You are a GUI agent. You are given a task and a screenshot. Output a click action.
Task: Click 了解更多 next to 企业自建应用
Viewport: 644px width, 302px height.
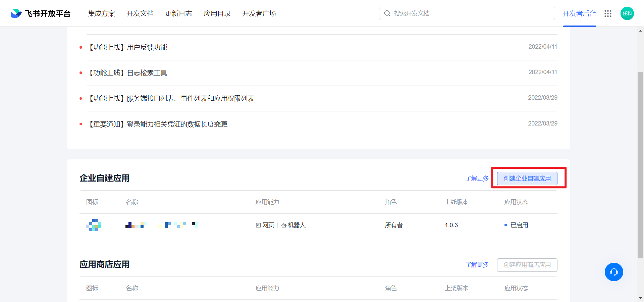477,179
